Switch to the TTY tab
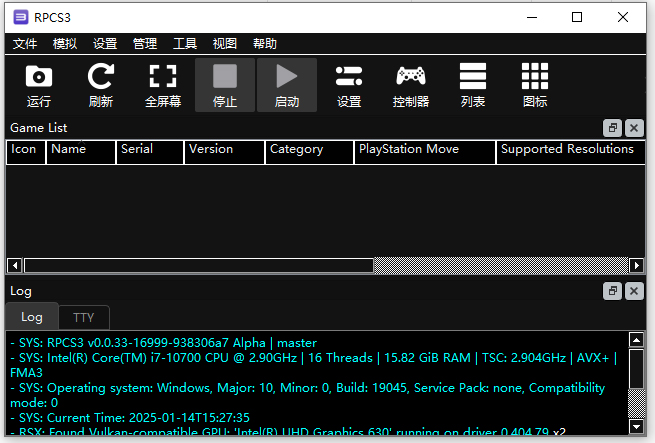 [84, 318]
